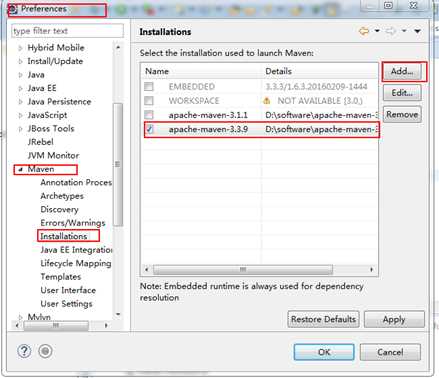Open the Templates preference page
This screenshot has height=378, width=439.
[61, 277]
